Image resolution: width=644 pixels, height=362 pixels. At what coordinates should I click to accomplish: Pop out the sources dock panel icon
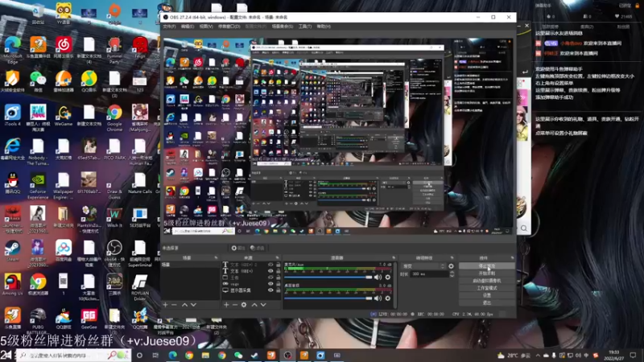278,257
